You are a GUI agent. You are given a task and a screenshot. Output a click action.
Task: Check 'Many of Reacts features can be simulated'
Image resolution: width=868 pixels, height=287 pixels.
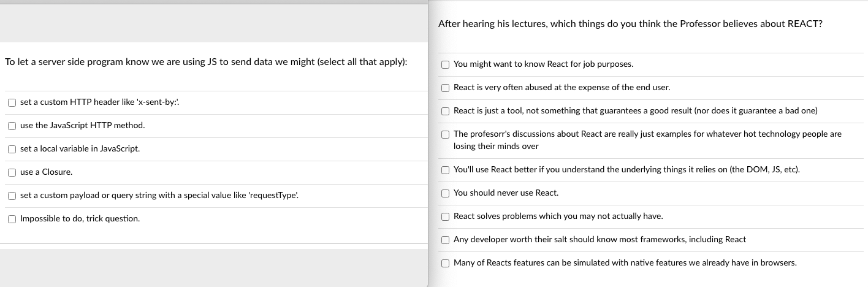point(446,263)
